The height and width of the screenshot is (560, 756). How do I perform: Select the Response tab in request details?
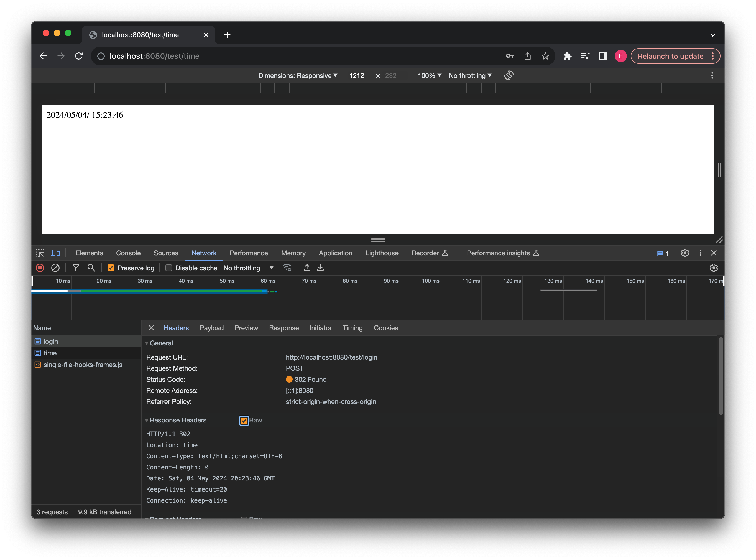[x=283, y=328]
